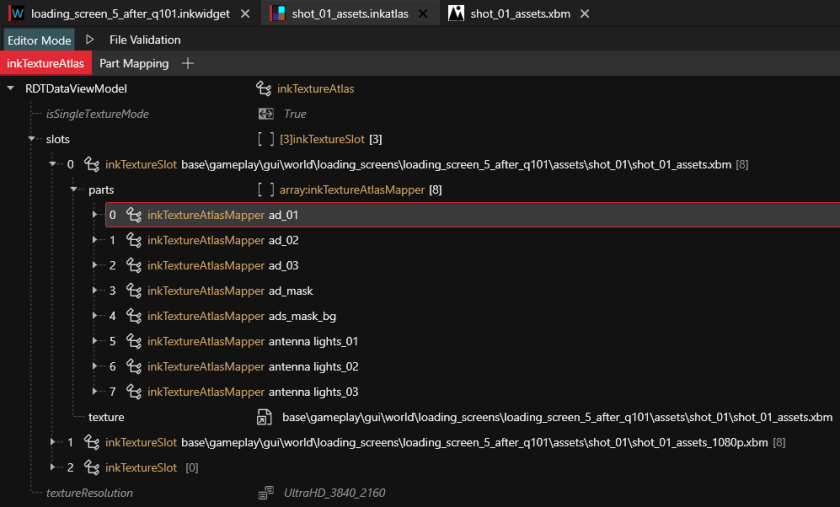Click the array bracket icon for parts

pyautogui.click(x=266, y=189)
